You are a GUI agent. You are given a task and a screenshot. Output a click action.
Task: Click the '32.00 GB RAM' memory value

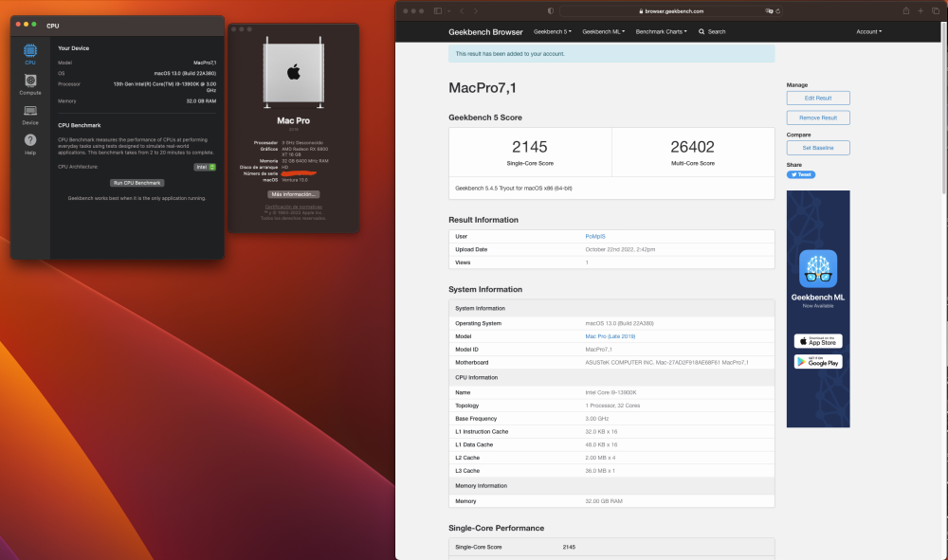603,501
